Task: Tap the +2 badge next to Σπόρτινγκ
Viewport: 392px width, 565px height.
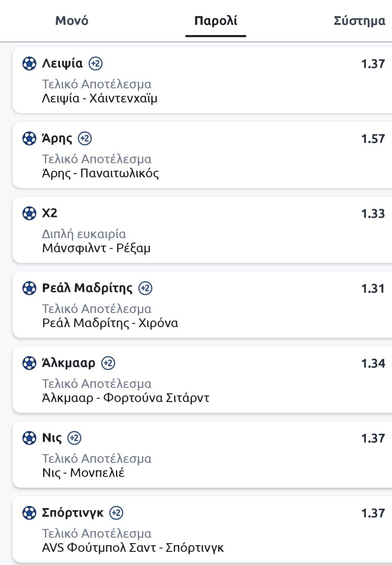Action: pos(116,513)
